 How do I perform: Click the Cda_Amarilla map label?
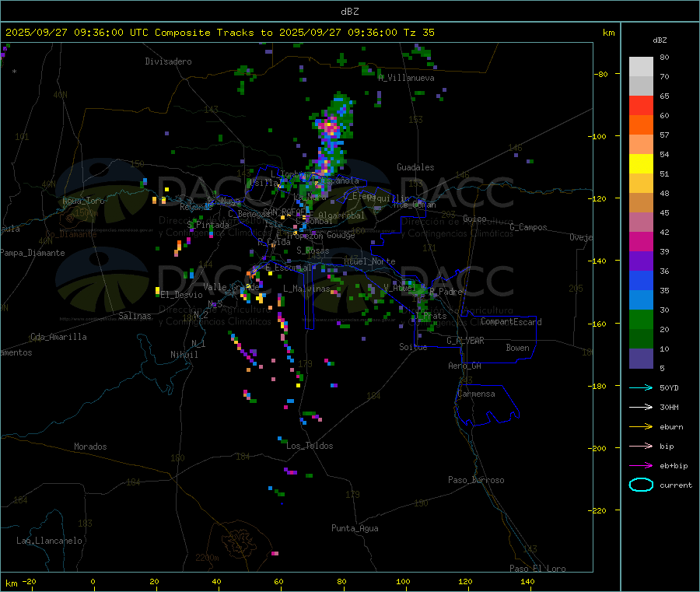tap(58, 337)
